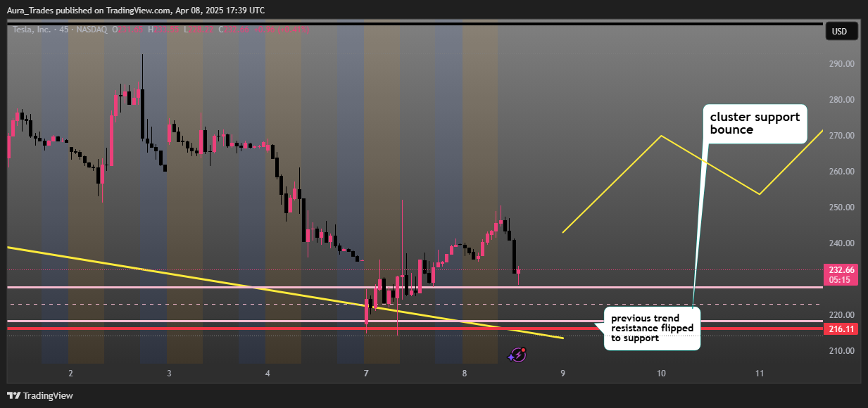868x408 pixels.
Task: Click date label 4 on time axis
Action: point(268,373)
